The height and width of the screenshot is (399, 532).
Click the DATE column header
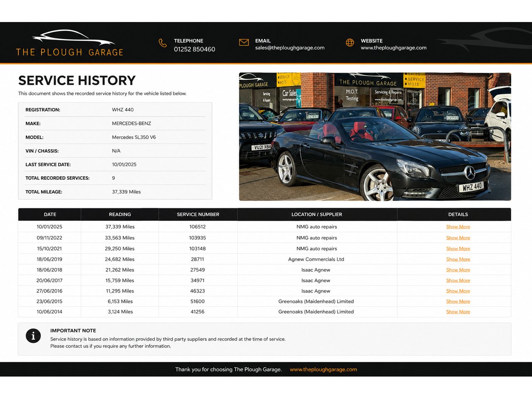point(50,214)
